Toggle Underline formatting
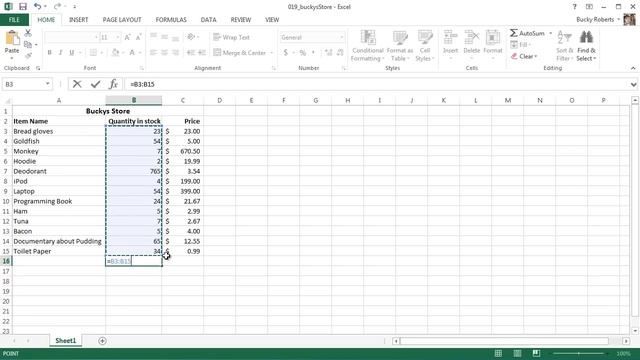Image resolution: width=640 pixels, height=360 pixels. (72, 53)
